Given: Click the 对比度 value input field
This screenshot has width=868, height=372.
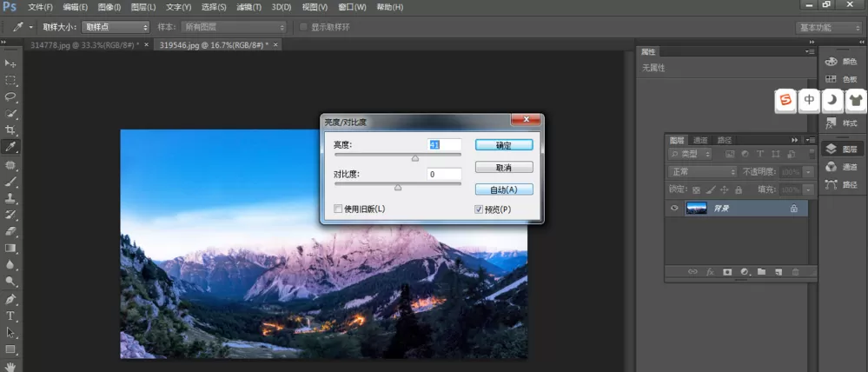Looking at the screenshot, I should (444, 175).
